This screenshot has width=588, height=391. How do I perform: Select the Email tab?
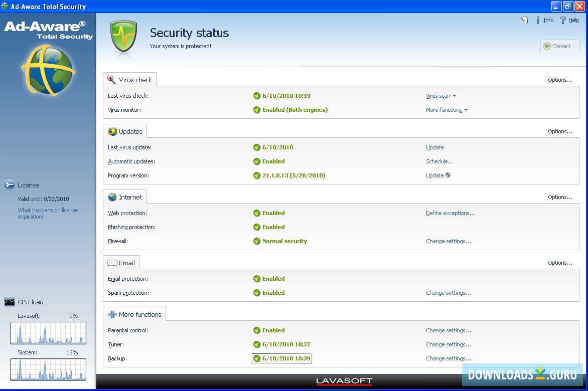[x=121, y=263]
